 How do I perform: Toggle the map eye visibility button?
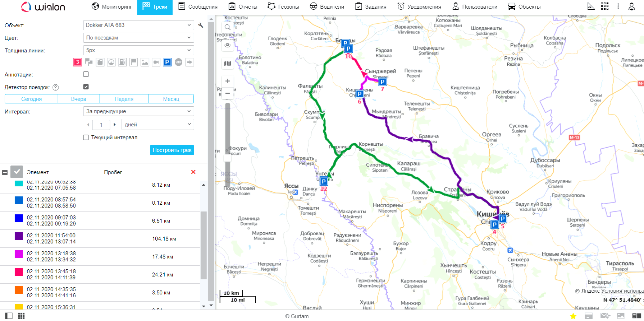pos(228,45)
